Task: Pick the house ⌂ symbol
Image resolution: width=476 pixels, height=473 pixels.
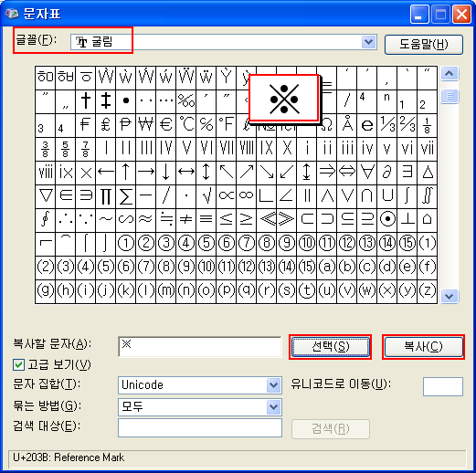Action: [428, 220]
